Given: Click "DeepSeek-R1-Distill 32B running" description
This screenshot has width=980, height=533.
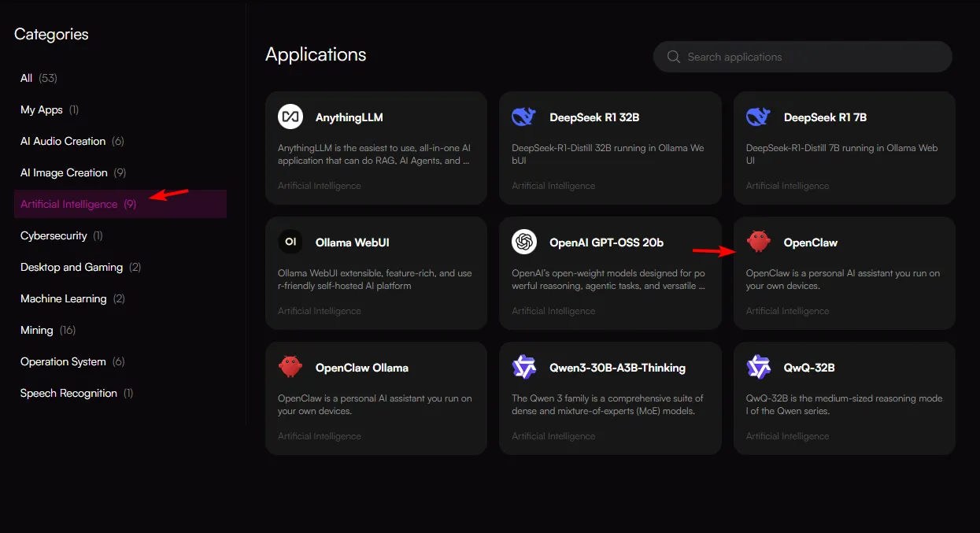Looking at the screenshot, I should click(608, 154).
